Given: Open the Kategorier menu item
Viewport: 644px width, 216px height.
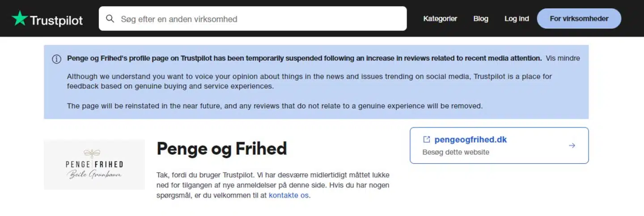Looking at the screenshot, I should pyautogui.click(x=440, y=19).
